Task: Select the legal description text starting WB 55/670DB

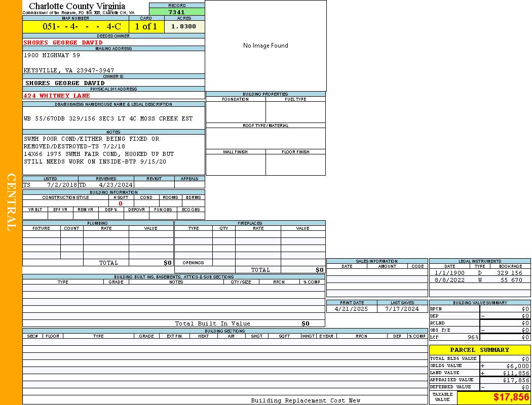Action: [x=108, y=118]
